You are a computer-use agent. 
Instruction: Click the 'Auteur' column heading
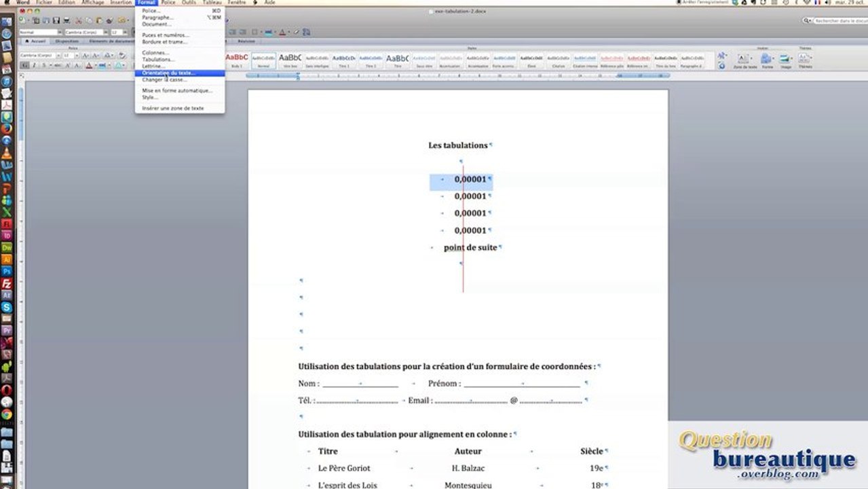tap(468, 452)
